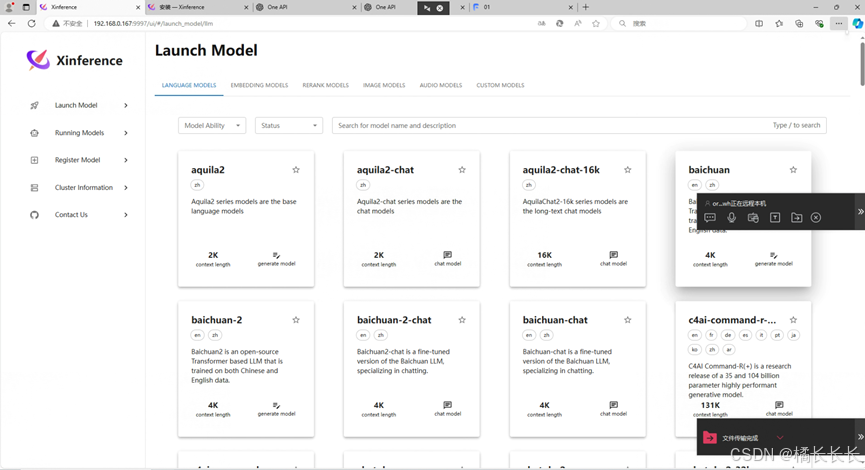The image size is (865, 470).
Task: Close the first Xinference browser tab
Action: [138, 7]
